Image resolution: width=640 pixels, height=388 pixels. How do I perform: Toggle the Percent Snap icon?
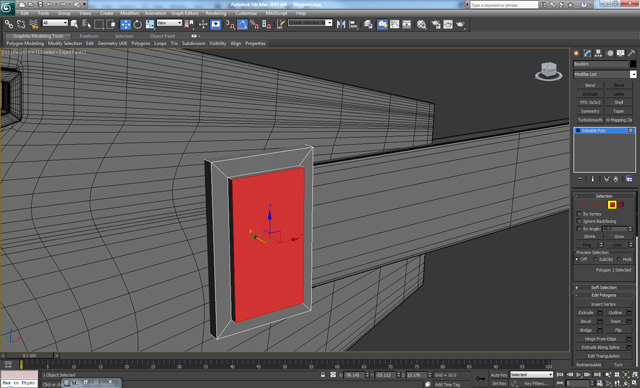[254, 24]
